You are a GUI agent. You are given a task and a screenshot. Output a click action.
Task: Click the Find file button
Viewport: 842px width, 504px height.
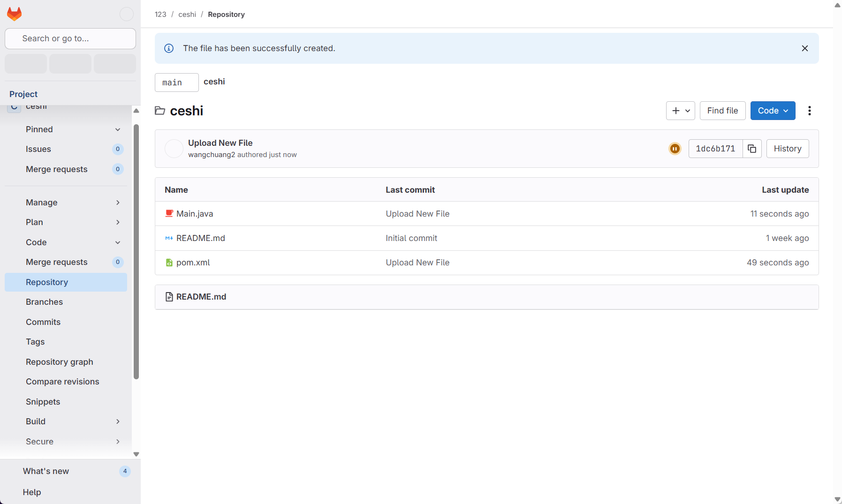722,111
